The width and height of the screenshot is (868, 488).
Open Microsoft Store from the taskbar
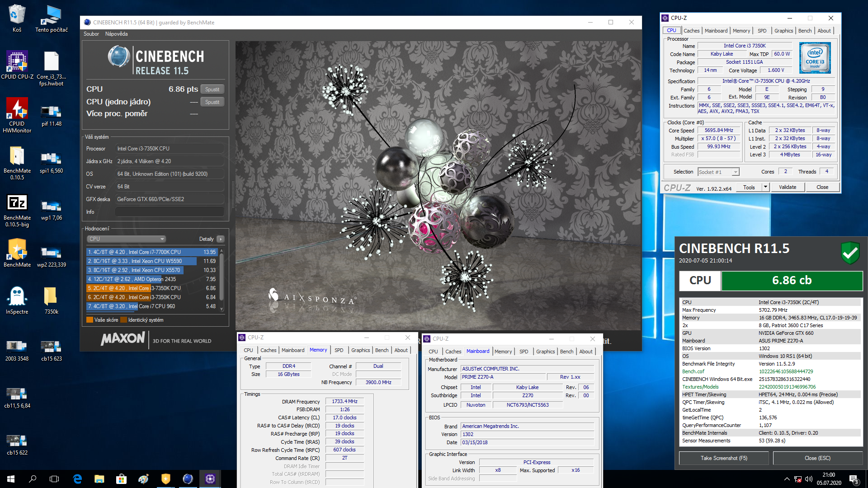point(121,479)
